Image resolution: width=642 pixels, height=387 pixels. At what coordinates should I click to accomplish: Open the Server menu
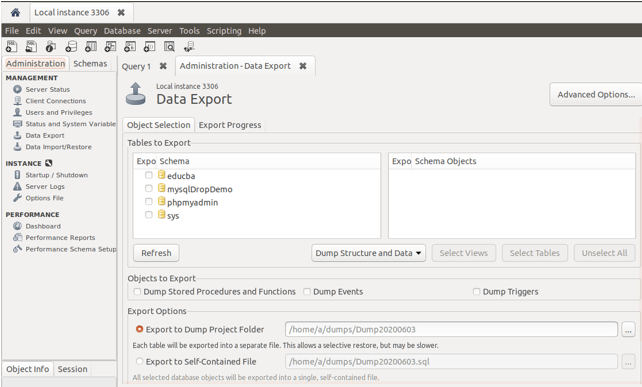click(x=160, y=31)
